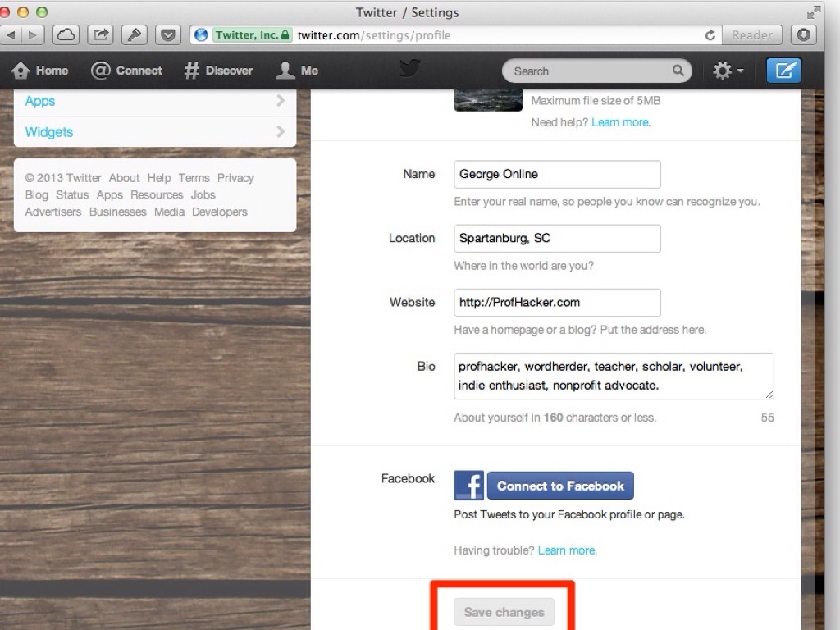Viewport: 840px width, 630px height.
Task: Click inside the Name text field
Action: pyautogui.click(x=557, y=174)
